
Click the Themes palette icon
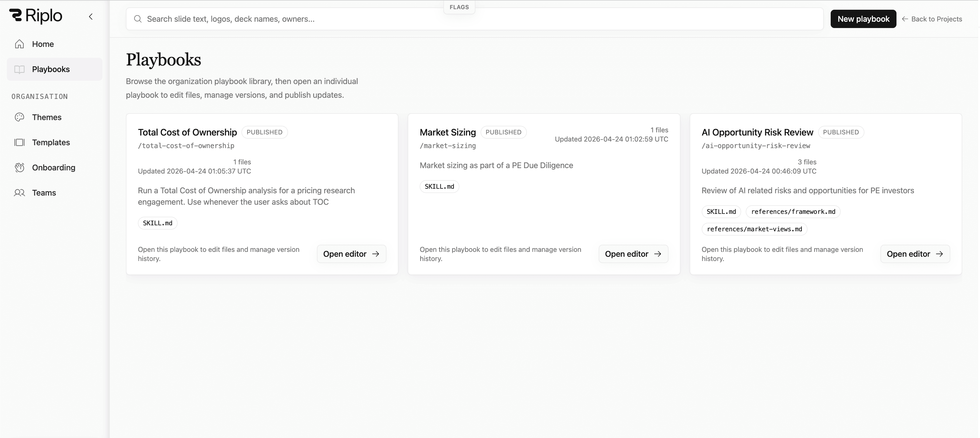19,117
